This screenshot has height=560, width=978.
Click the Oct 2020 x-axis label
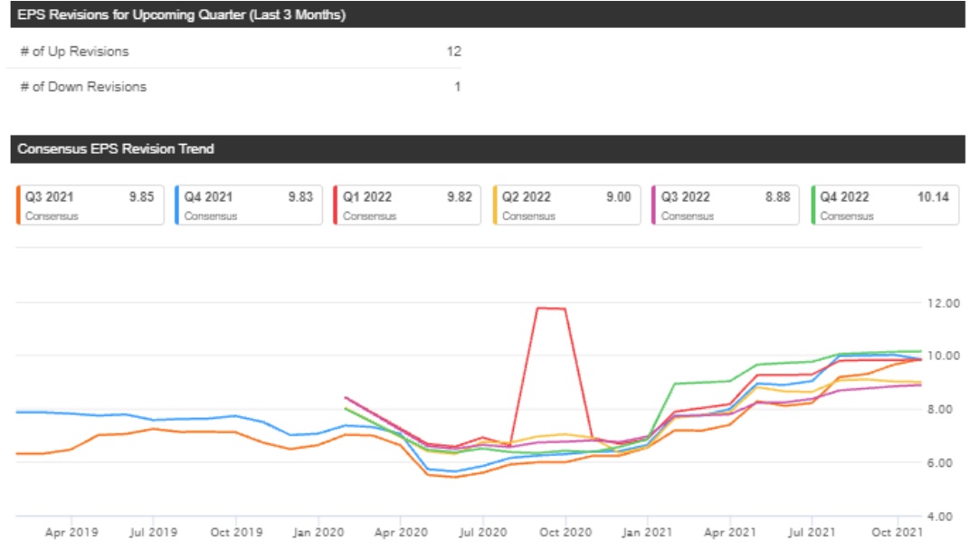click(565, 533)
